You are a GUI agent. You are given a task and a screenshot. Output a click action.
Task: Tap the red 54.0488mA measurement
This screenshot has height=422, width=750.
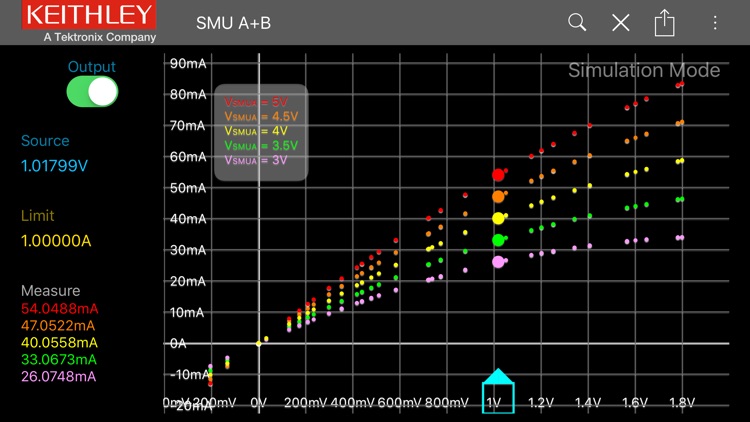tap(59, 309)
